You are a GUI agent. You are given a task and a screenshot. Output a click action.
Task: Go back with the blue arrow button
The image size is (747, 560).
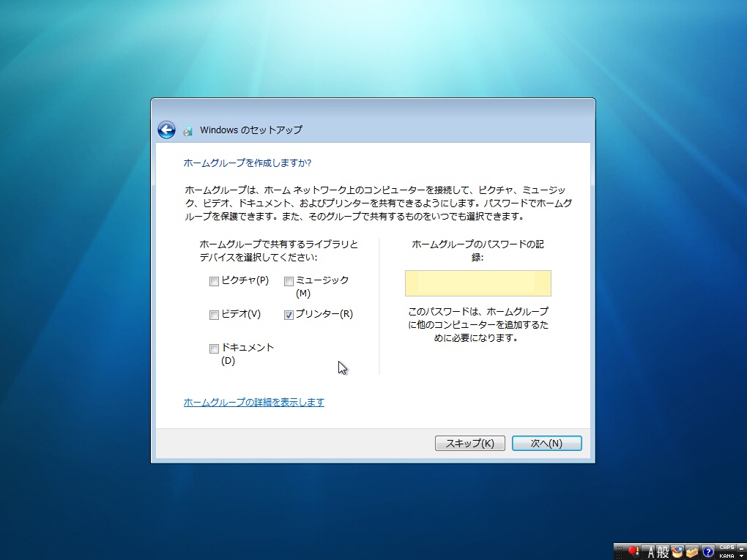(166, 130)
